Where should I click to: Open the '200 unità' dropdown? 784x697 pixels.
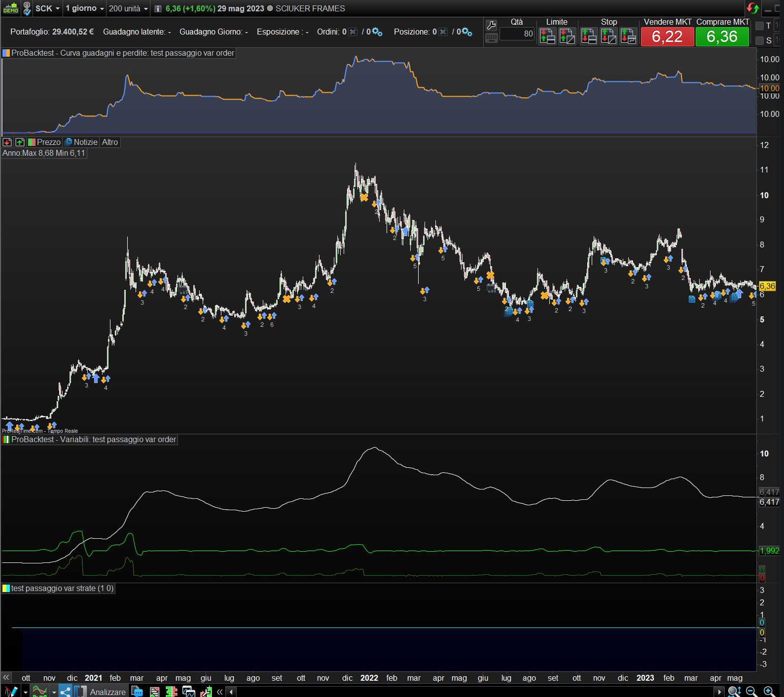click(x=128, y=8)
